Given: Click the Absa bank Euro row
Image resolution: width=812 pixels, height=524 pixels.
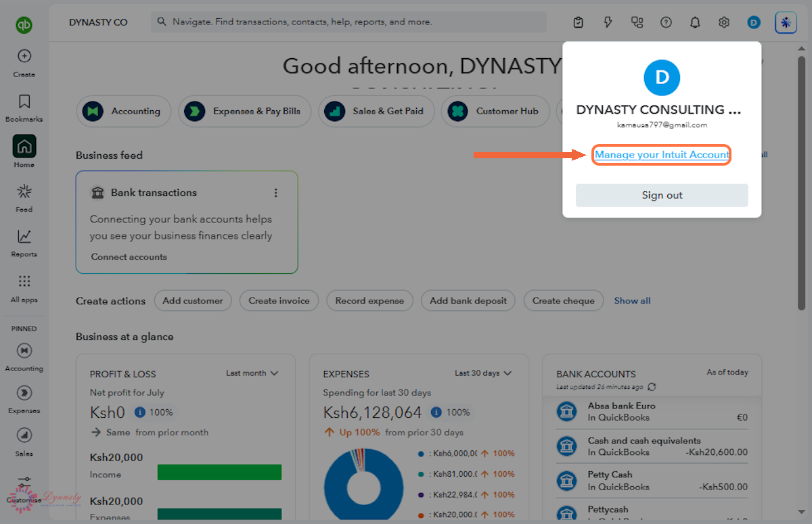Looking at the screenshot, I should 652,412.
